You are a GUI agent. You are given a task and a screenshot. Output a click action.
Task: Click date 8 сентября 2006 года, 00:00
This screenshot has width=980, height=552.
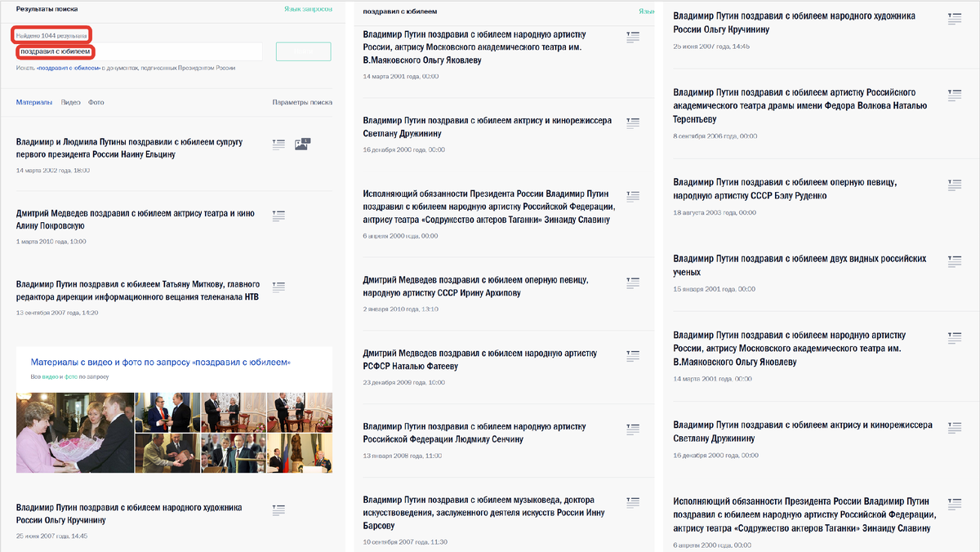[x=715, y=136]
